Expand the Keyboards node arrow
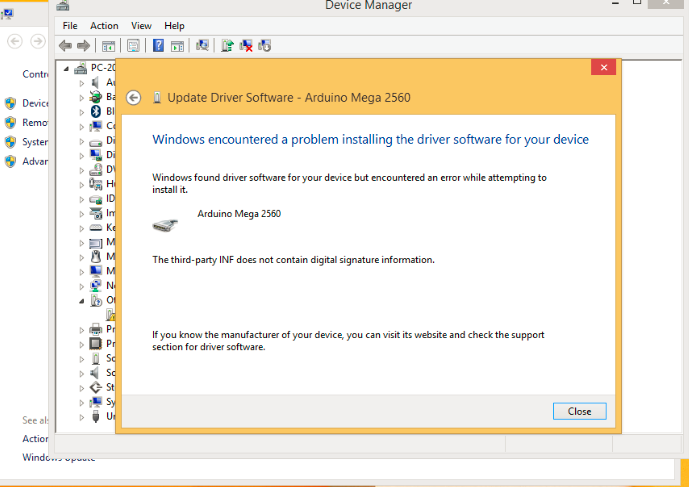This screenshot has height=487, width=689. [x=82, y=228]
